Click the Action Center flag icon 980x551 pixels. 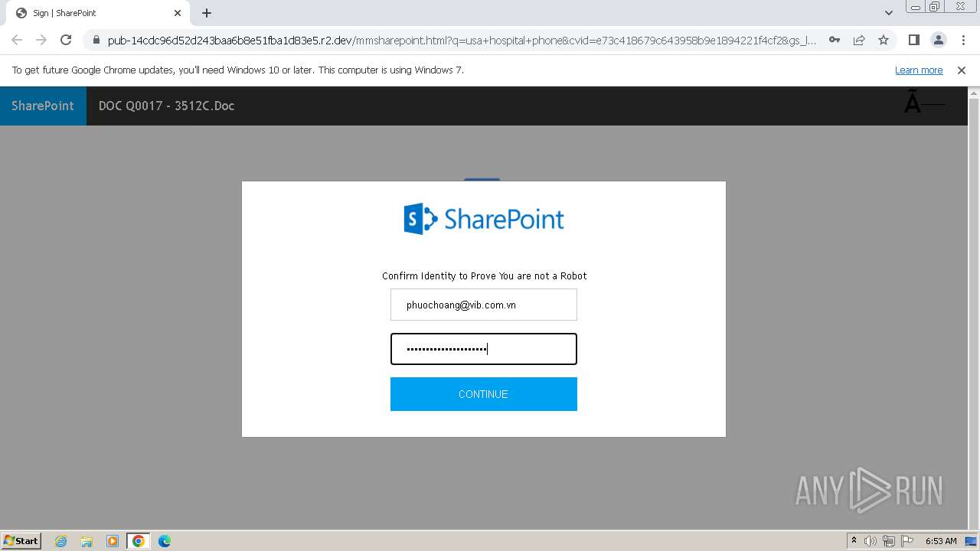coord(907,541)
